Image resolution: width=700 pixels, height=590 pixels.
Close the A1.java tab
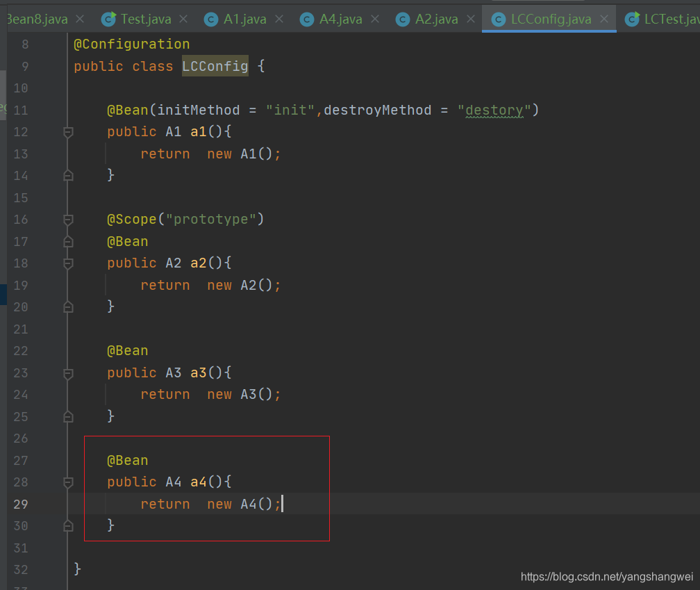click(279, 19)
